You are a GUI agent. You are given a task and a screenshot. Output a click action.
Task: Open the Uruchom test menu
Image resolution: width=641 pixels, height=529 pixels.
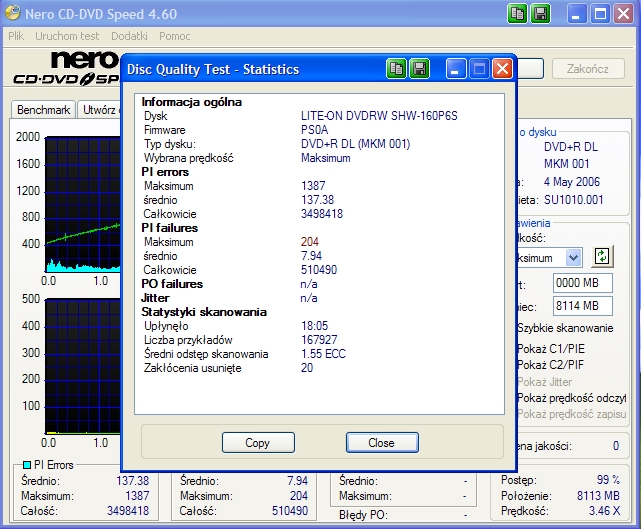coord(67,36)
